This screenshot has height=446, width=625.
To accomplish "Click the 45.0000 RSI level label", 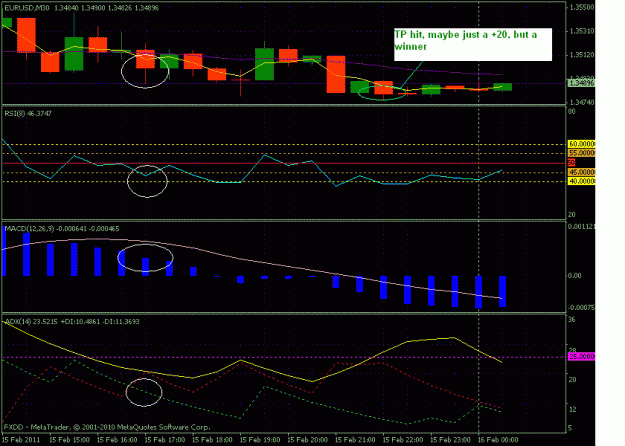I will pos(582,172).
